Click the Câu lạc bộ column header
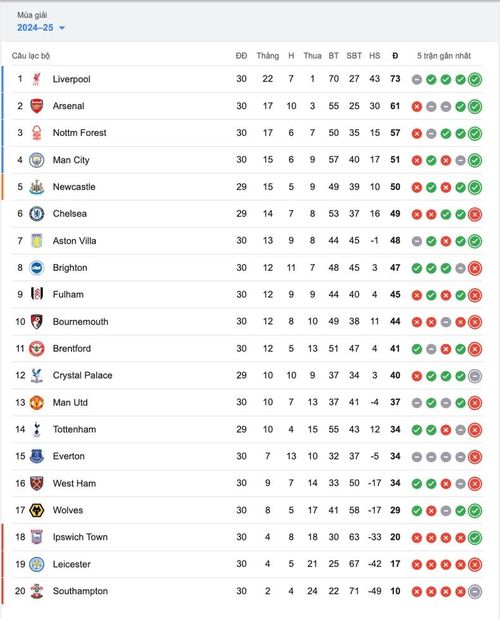The width and height of the screenshot is (500, 619). 31,56
